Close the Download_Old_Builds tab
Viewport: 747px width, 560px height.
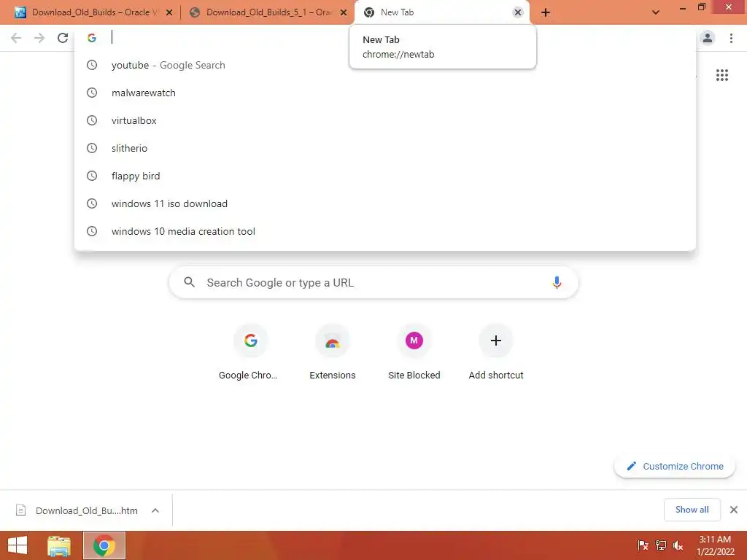pos(169,12)
